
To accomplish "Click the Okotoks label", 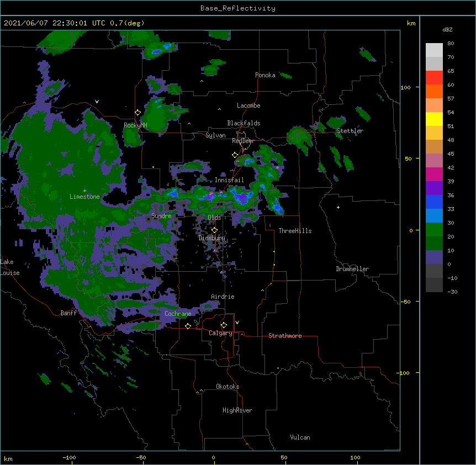I will click(x=228, y=387).
